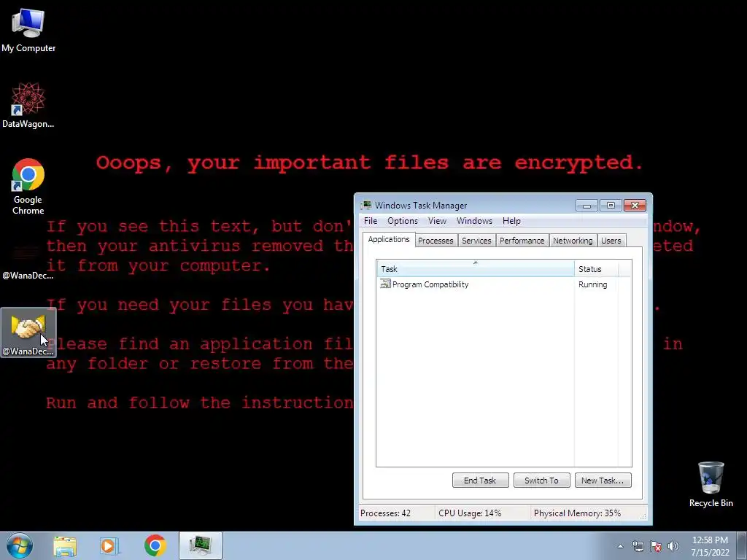Open the View menu in Task Manager
747x560 pixels.
coord(437,221)
